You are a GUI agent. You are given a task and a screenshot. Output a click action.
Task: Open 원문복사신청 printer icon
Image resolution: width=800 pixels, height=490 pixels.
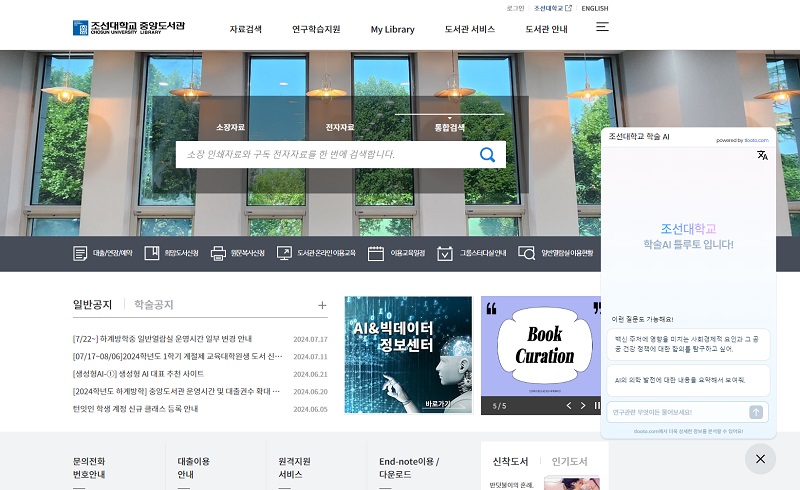pos(218,254)
